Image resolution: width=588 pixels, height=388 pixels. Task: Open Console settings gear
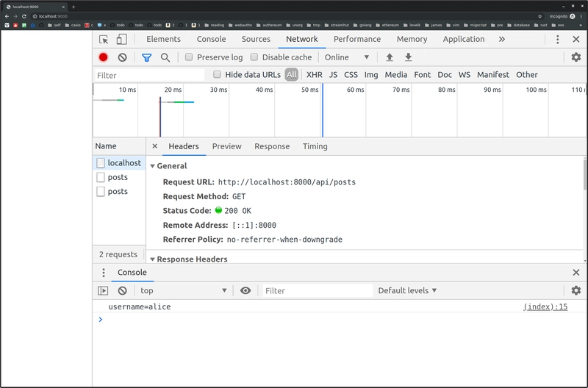576,290
